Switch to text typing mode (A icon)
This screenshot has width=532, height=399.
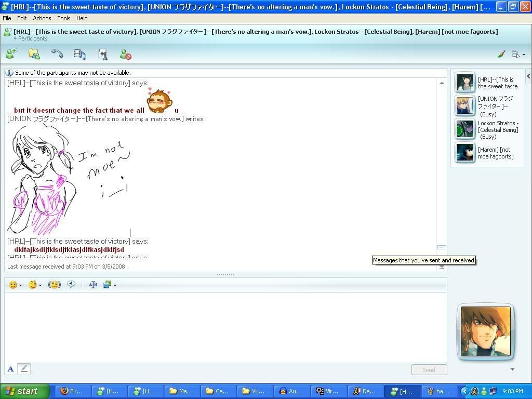[10, 369]
